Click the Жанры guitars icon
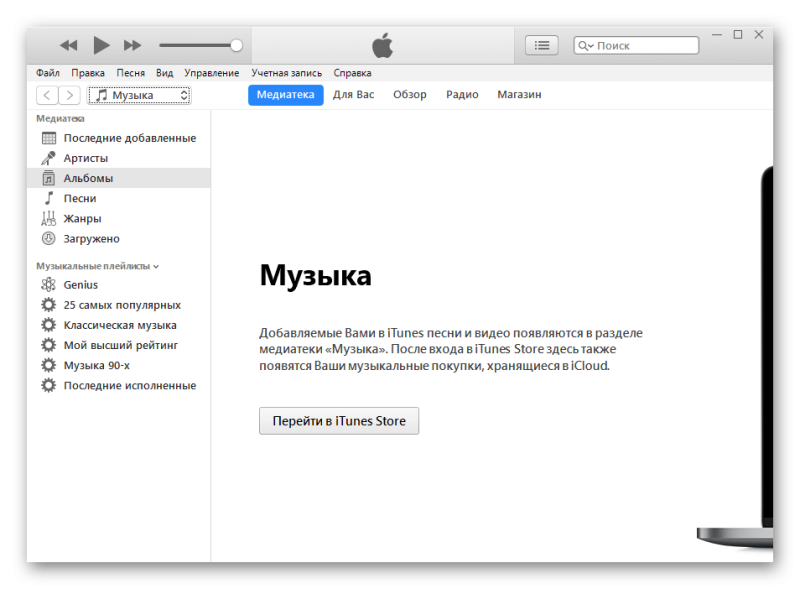The image size is (800, 589). 48,218
